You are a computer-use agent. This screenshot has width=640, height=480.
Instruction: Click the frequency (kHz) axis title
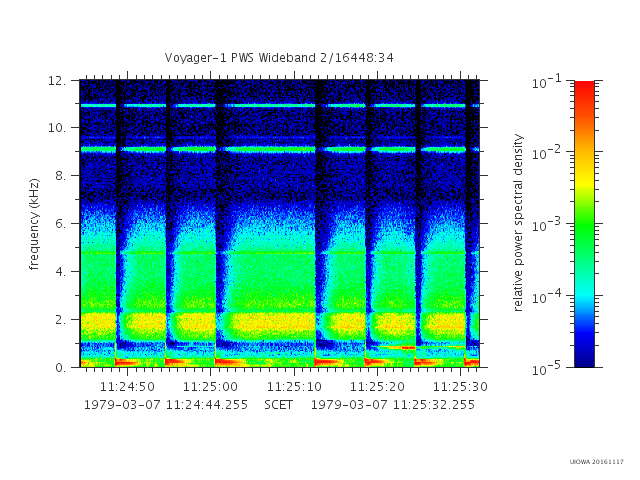[34, 224]
